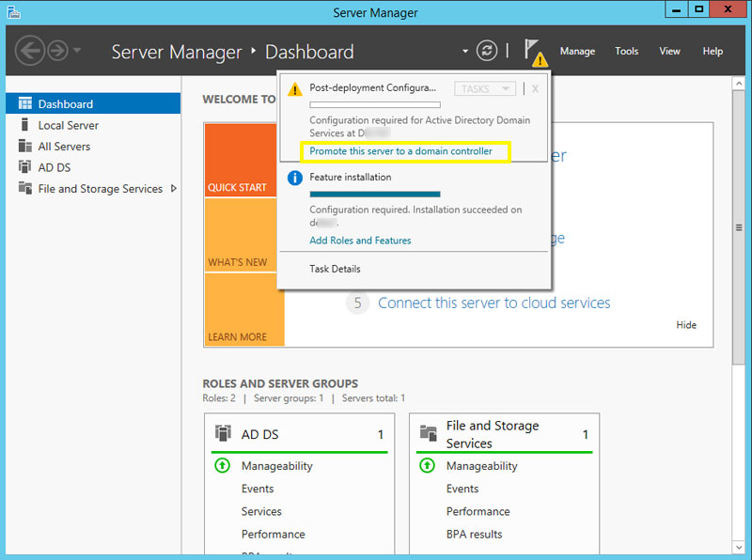The height and width of the screenshot is (560, 752).
Task: Click Promote this server to a domain controller
Action: pos(400,151)
